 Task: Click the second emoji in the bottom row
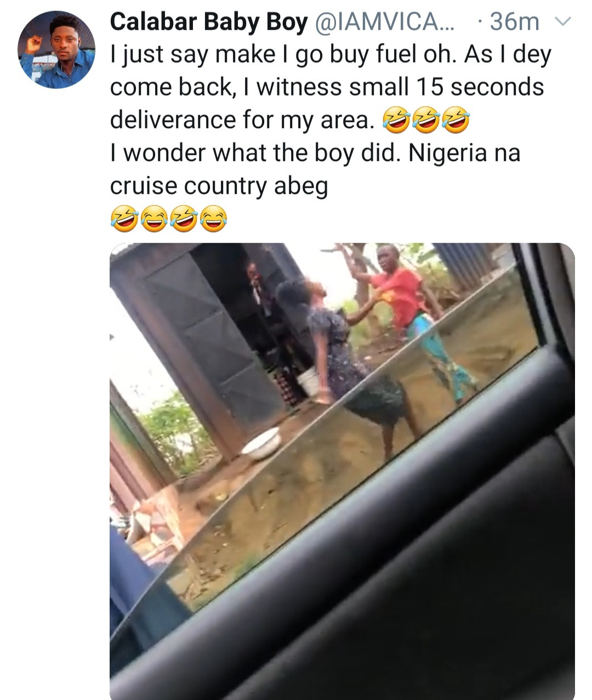[x=155, y=219]
